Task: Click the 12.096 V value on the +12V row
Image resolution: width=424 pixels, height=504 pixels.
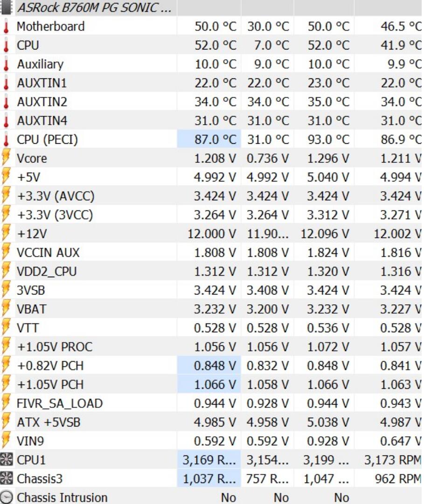Action: click(325, 234)
